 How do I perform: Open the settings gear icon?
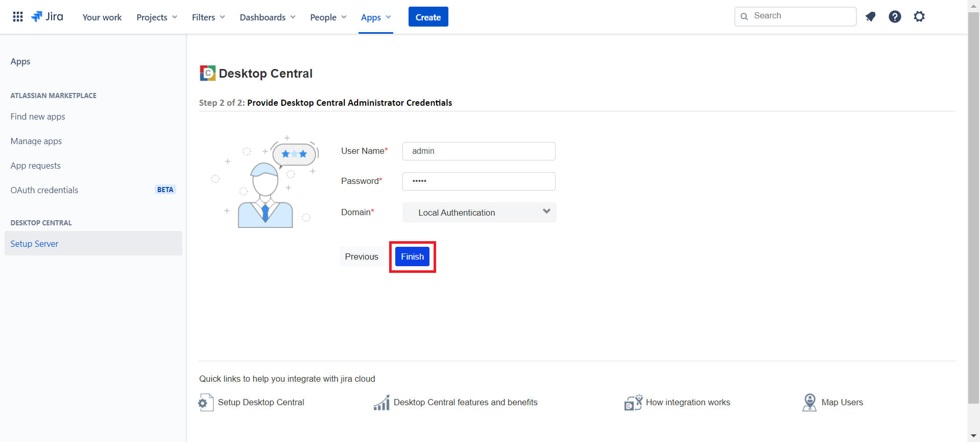coord(919,17)
